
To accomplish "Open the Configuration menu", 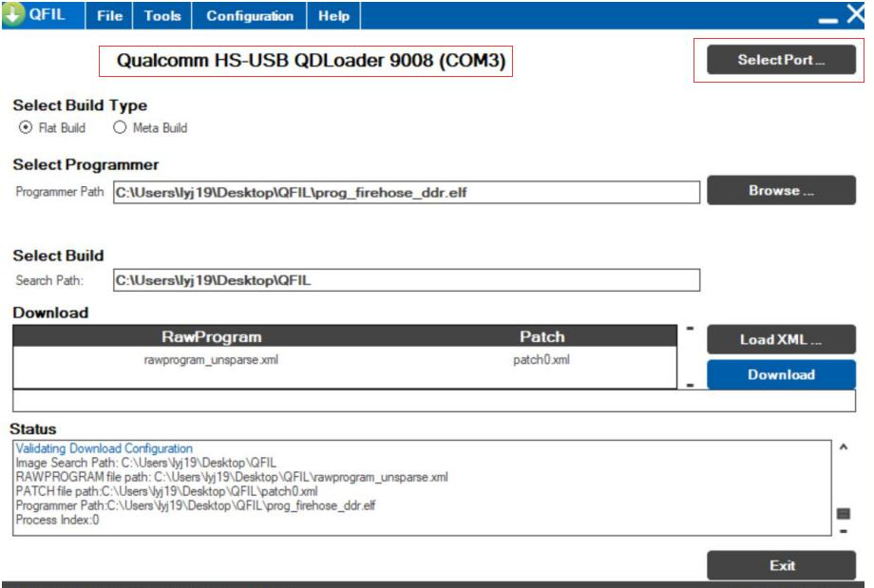I will tap(250, 15).
